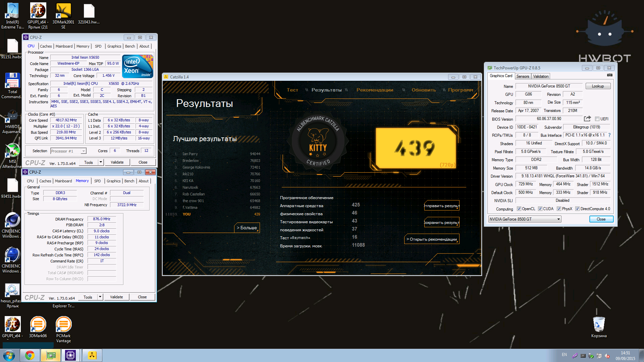Open Тест menu in Catzilla
This screenshot has height=362, width=644.
pyautogui.click(x=292, y=90)
